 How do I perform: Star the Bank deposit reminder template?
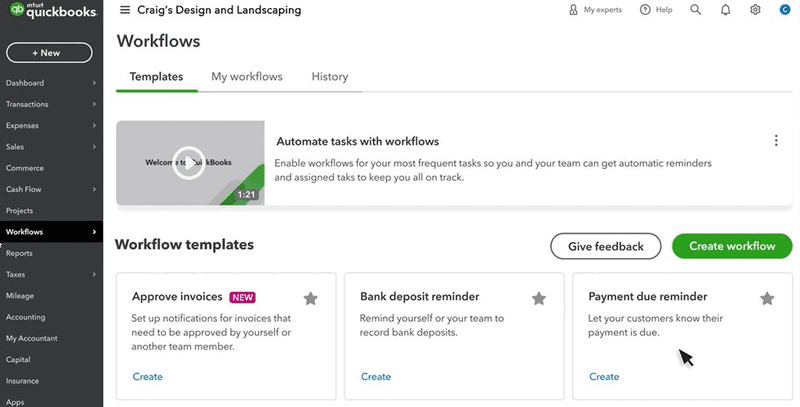click(x=539, y=298)
